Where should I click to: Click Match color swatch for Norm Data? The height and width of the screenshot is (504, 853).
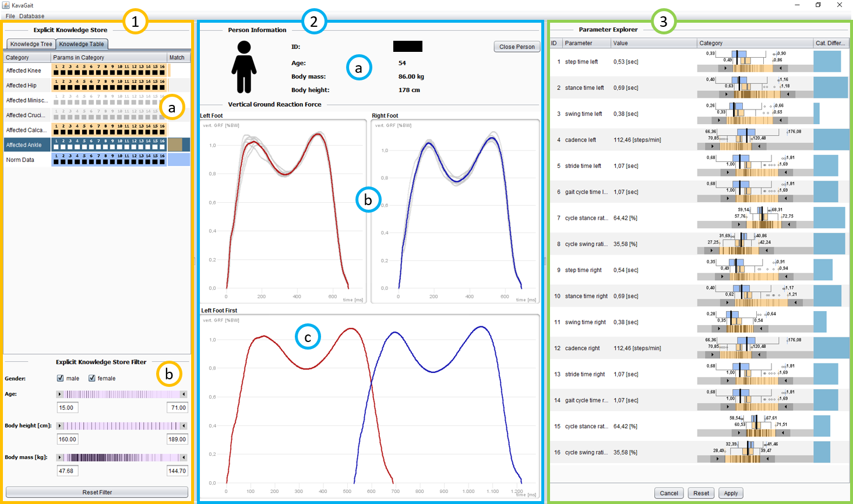coord(178,160)
